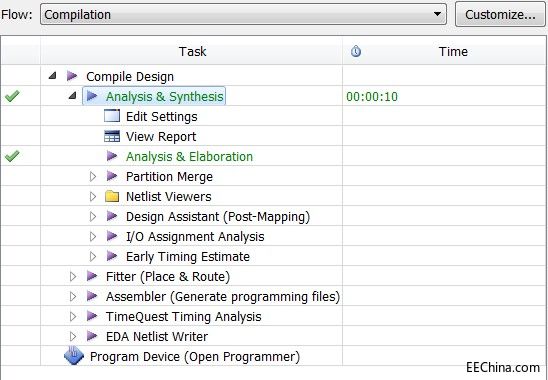548x380 pixels.
Task: Click the 00:00:10 time value
Action: point(372,97)
